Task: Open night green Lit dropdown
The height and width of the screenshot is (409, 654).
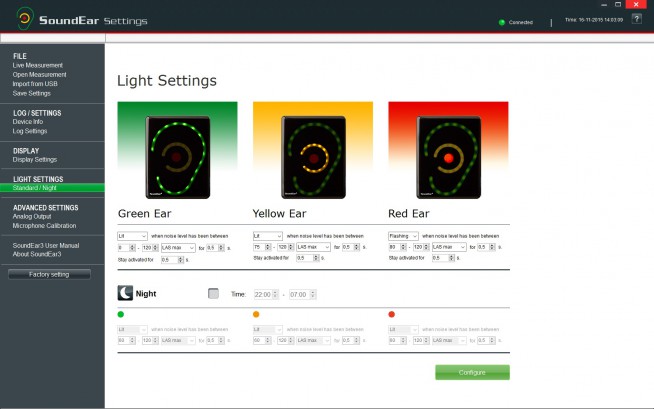Action: 132,329
